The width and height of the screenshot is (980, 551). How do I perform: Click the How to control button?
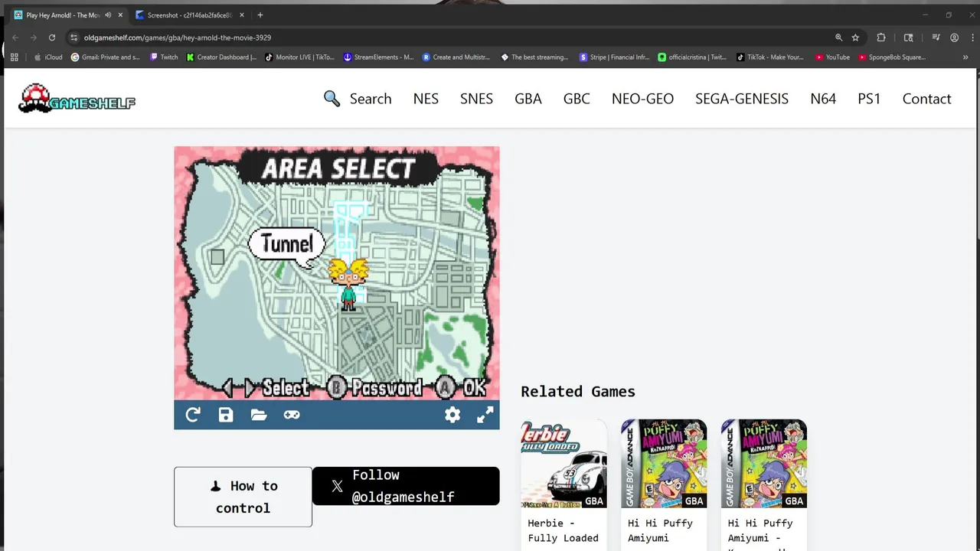point(243,497)
